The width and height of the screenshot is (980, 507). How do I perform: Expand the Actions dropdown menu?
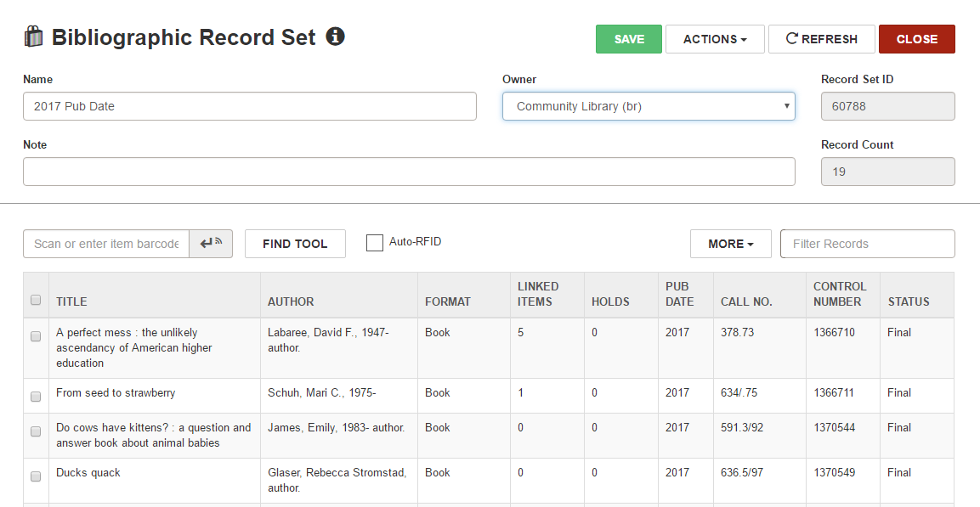point(715,39)
